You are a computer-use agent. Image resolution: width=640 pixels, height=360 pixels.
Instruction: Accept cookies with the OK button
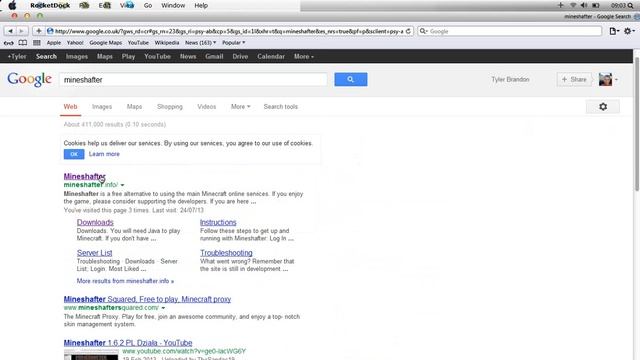[x=74, y=154]
